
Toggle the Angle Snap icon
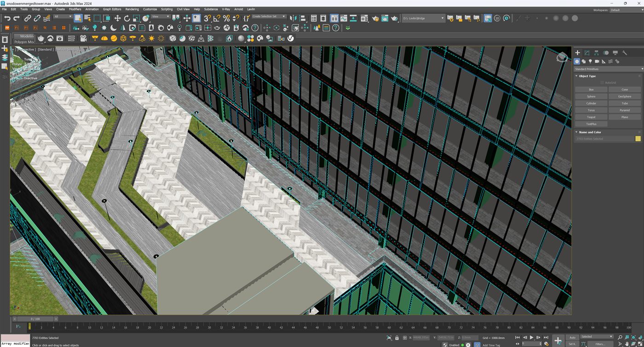(217, 18)
